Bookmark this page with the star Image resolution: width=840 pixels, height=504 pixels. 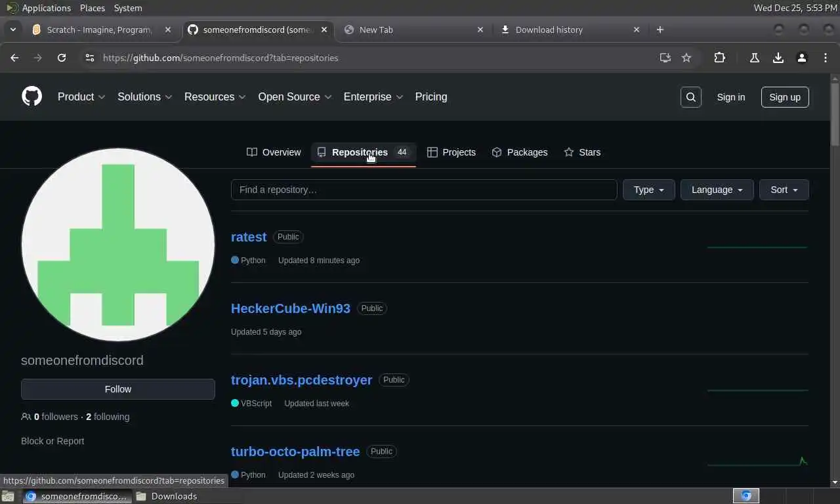click(x=686, y=58)
